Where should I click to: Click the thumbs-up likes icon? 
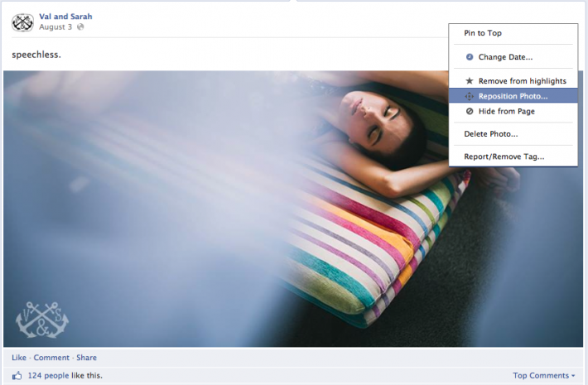(17, 376)
